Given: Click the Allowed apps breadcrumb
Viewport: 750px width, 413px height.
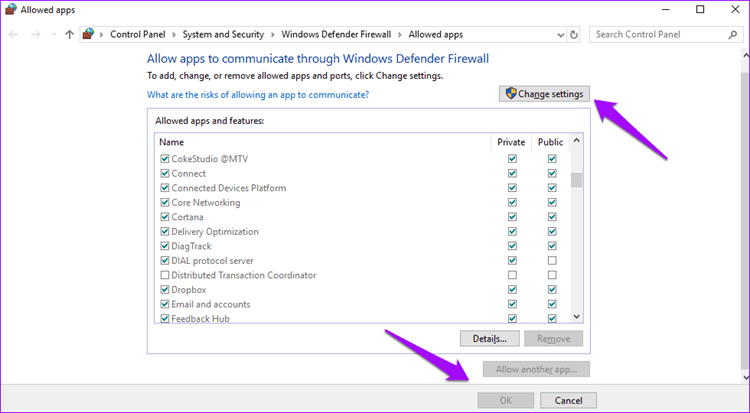Looking at the screenshot, I should pos(436,34).
